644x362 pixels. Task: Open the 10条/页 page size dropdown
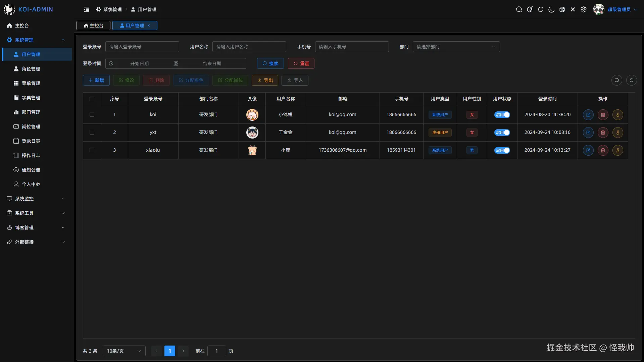124,351
